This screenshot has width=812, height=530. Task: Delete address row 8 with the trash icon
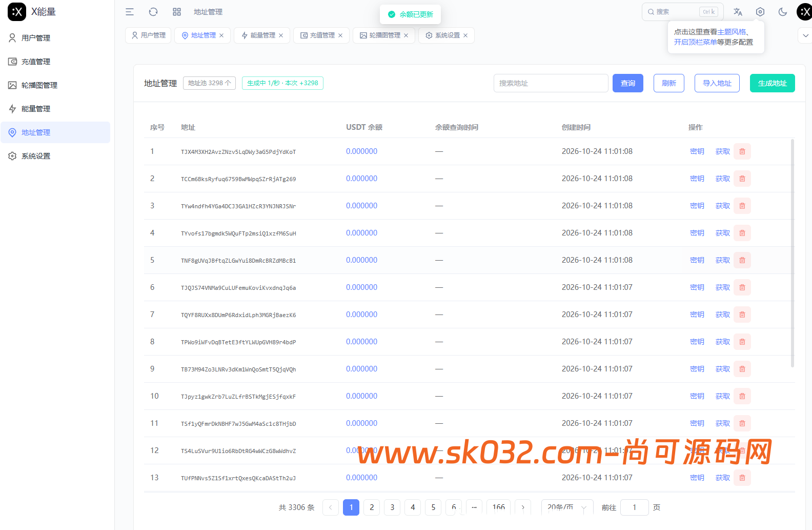pyautogui.click(x=742, y=342)
